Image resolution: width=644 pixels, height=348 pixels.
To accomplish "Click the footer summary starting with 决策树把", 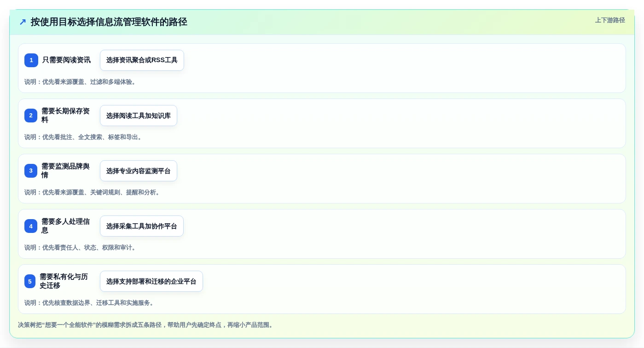I will tap(146, 325).
